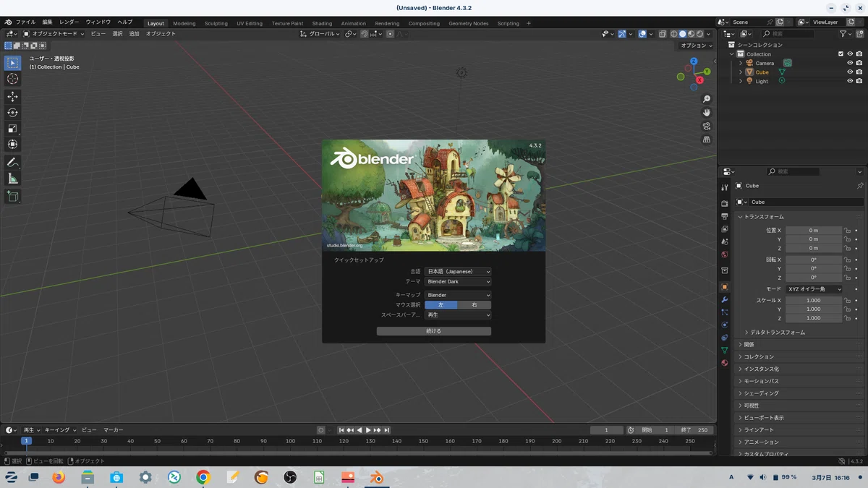Switch to wireframe viewport shading

[674, 34]
